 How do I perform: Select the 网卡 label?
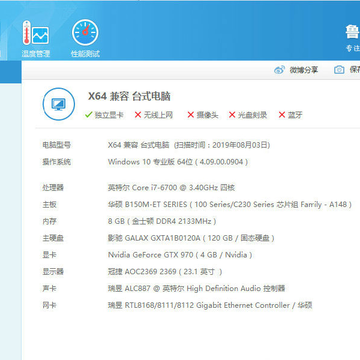pyautogui.click(x=49, y=305)
